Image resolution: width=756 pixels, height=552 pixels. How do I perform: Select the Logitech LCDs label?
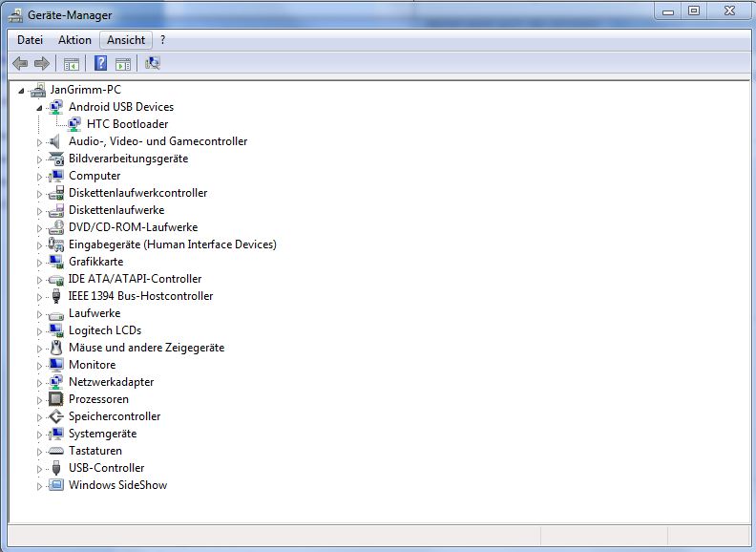point(105,330)
